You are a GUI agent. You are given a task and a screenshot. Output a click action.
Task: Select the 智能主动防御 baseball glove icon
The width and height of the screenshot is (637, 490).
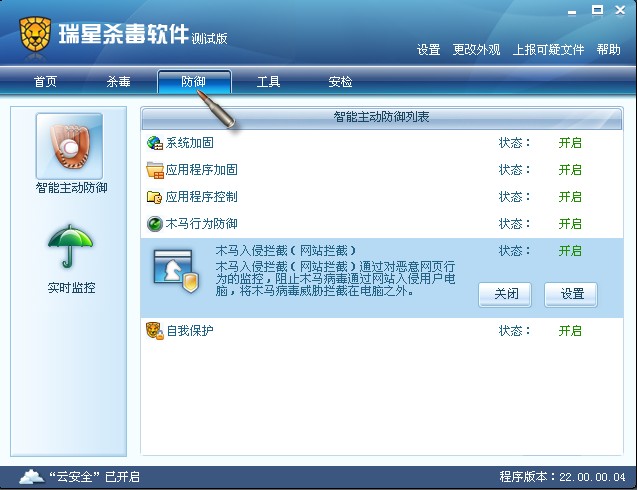pos(69,146)
